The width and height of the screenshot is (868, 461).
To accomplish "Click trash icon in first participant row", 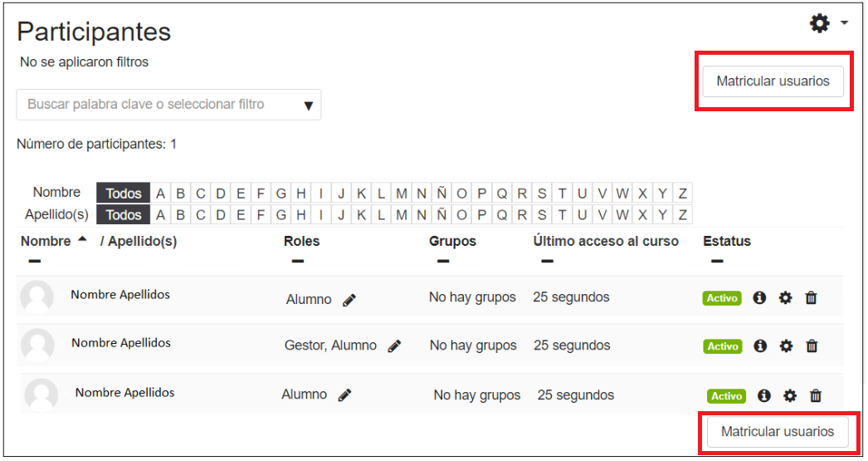I will click(x=811, y=297).
